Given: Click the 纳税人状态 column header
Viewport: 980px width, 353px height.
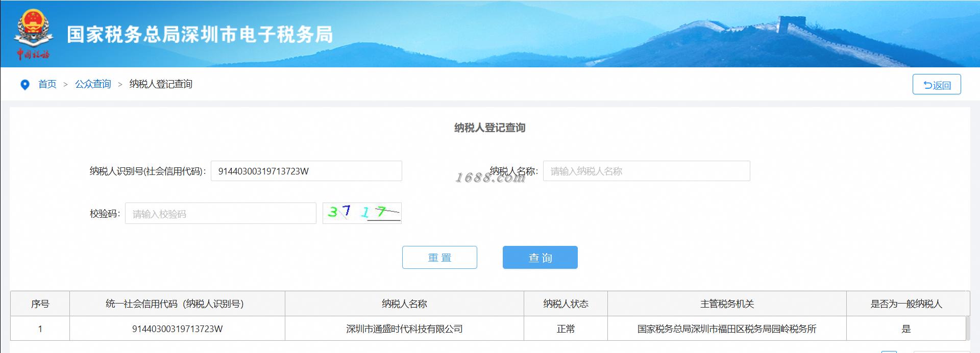Looking at the screenshot, I should coord(566,304).
